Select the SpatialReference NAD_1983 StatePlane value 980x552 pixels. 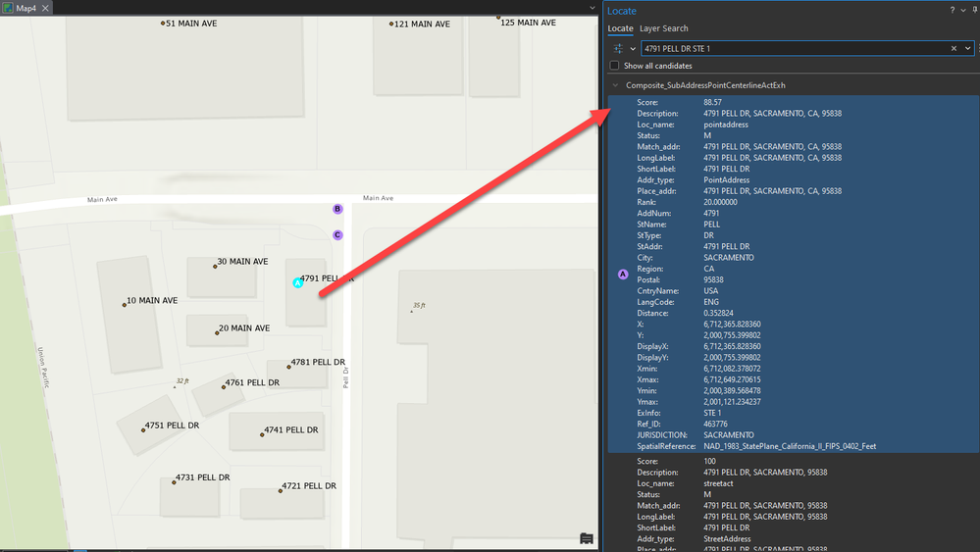pyautogui.click(x=790, y=446)
